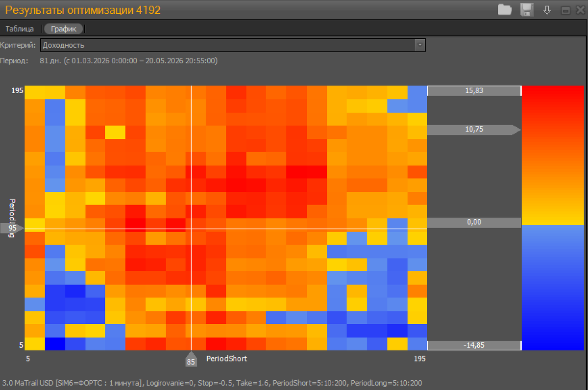Click the 15,83 maximum value label
588x390 pixels.
474,91
